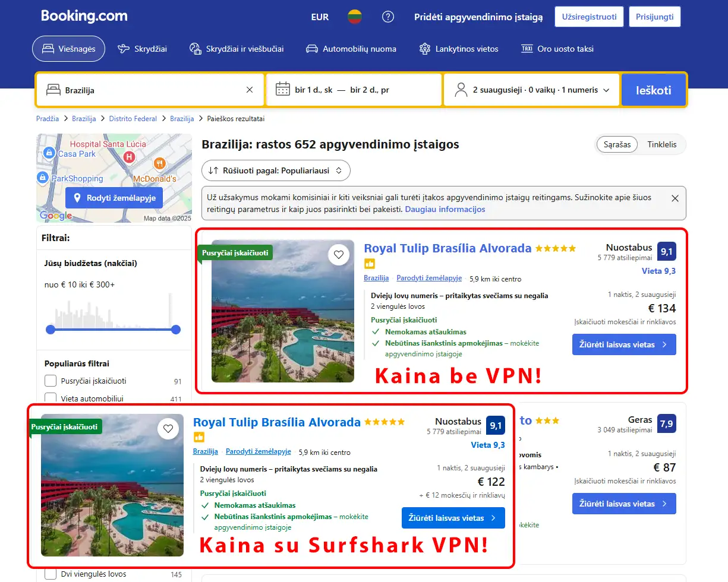This screenshot has height=582, width=728.
Task: Select the Oro uosto taksi taxi icon
Action: point(527,49)
